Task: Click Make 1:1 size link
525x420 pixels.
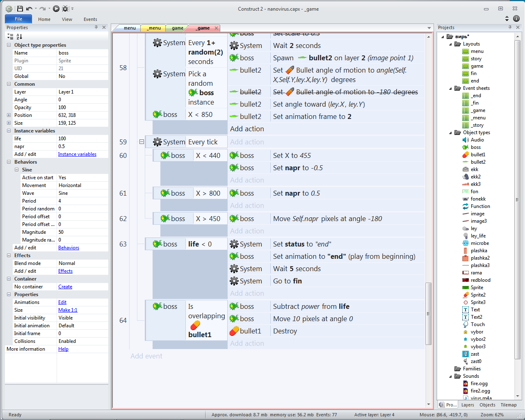Action: point(68,310)
